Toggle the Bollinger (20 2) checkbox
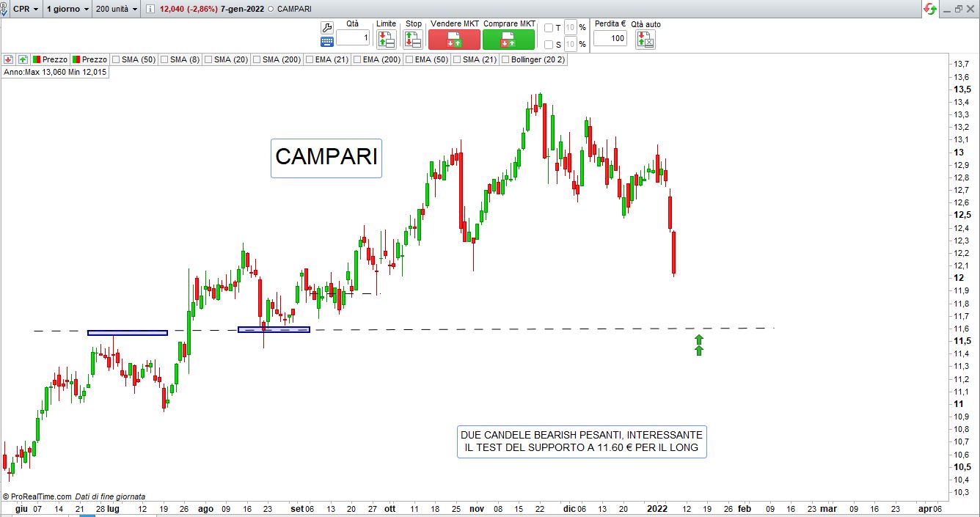The image size is (980, 517). click(505, 59)
